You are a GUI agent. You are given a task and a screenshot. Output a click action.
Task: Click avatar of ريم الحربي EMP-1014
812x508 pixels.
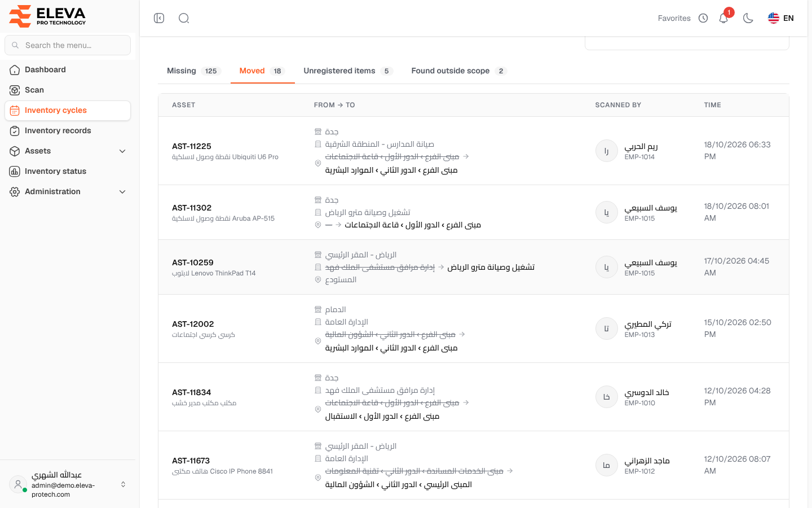(607, 151)
